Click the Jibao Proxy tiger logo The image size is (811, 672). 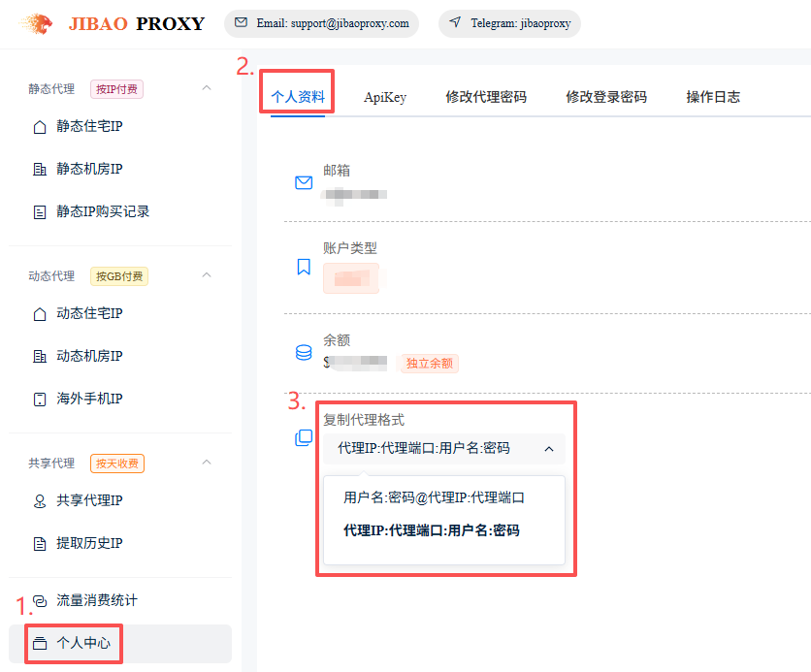pos(38,23)
